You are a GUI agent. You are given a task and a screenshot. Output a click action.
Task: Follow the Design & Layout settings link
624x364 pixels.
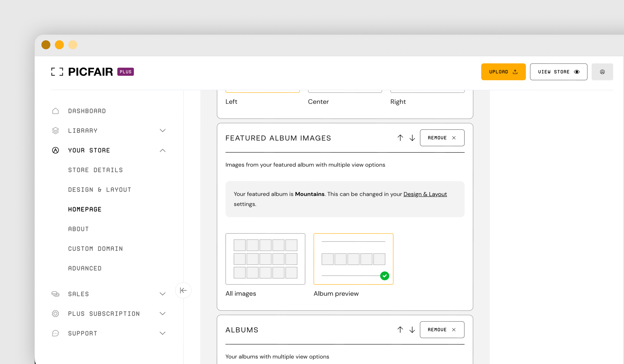pos(425,194)
